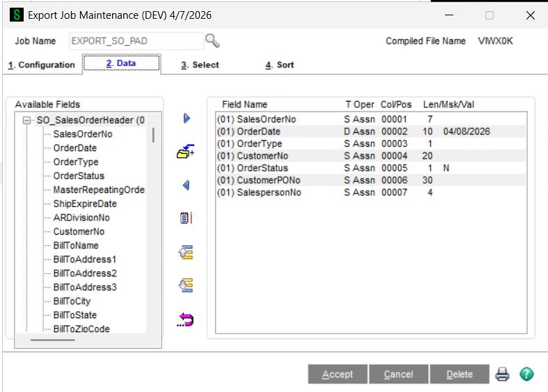
Task: Select CustomerNo in Available Fields tree
Action: coord(79,232)
